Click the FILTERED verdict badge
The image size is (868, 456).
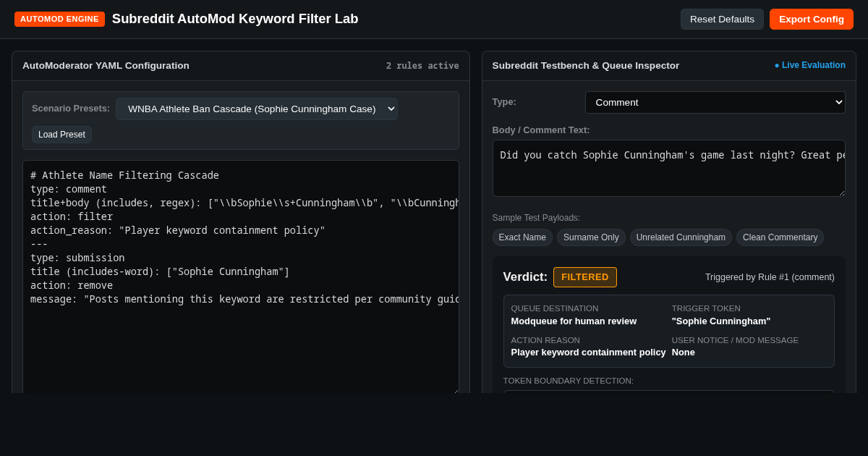tap(585, 277)
